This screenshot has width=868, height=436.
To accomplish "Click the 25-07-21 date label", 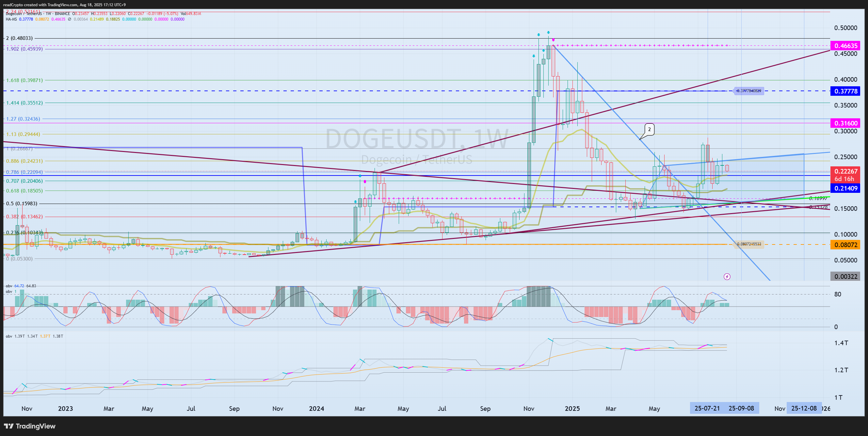I will pyautogui.click(x=707, y=408).
